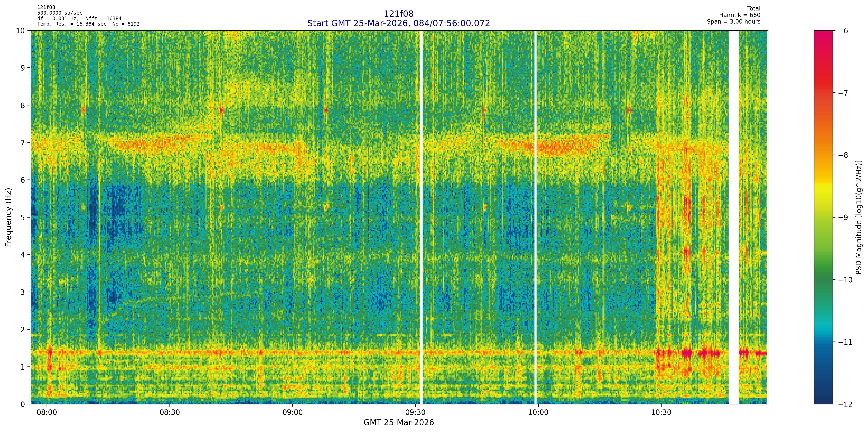The width and height of the screenshot is (868, 432).
Task: Click the 10:30 time tick label
Action: click(661, 412)
